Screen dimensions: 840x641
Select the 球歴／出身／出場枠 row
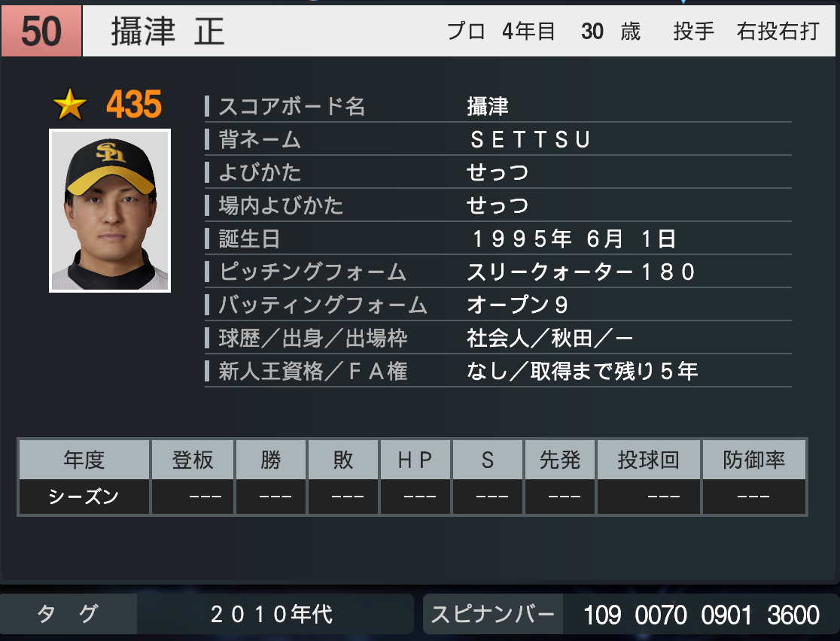[x=498, y=339]
